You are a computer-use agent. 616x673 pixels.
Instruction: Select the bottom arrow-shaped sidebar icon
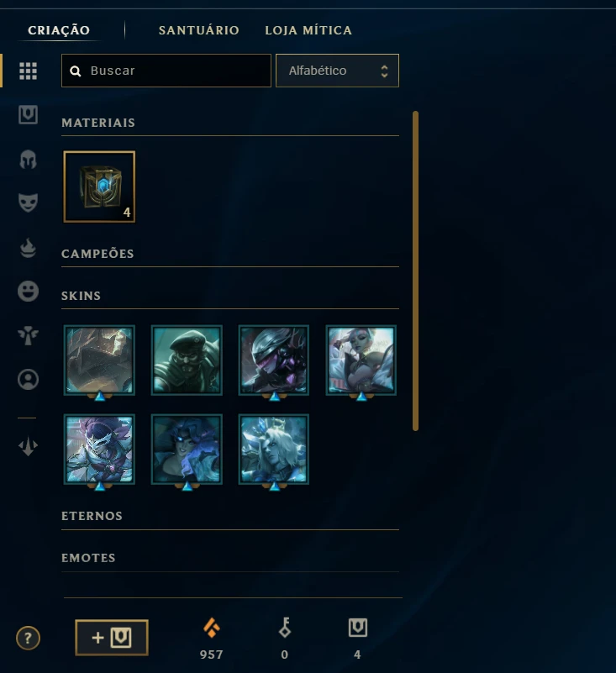(28, 446)
